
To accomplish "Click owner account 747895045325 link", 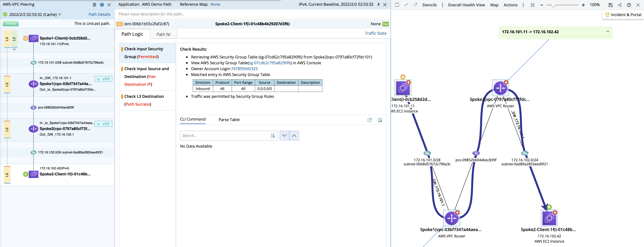I will pos(244,69).
